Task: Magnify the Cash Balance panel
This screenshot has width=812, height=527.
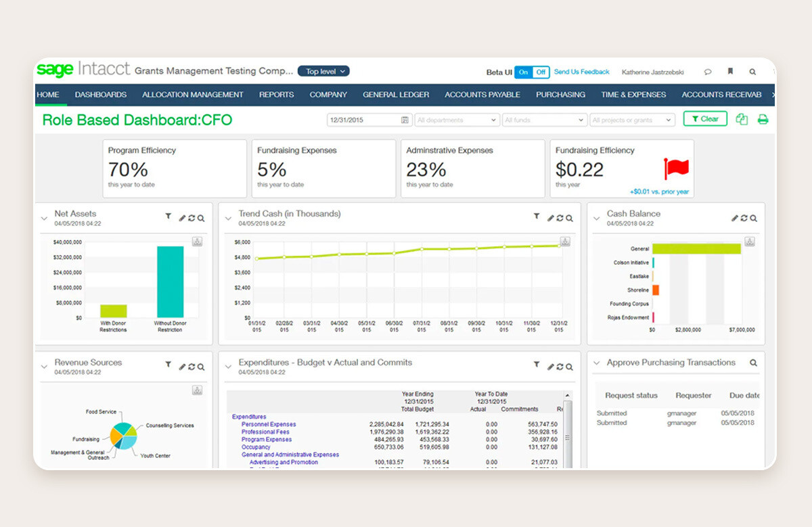Action: (x=753, y=218)
